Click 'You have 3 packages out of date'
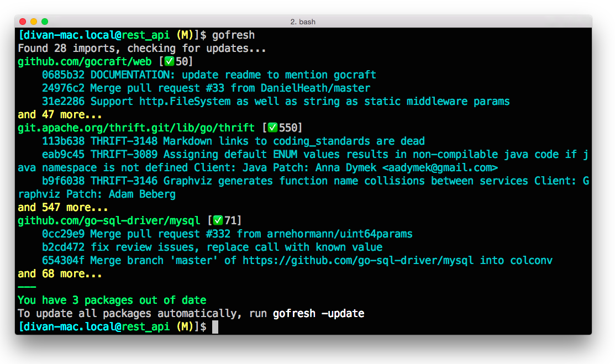This screenshot has width=615, height=364. pos(112,300)
